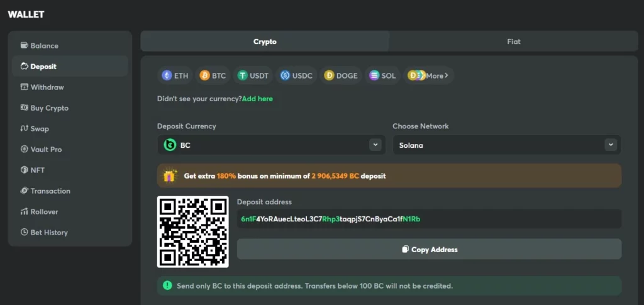Screen dimensions: 644x305
Task: Choose USDT quick currency chip
Action: [x=253, y=75]
